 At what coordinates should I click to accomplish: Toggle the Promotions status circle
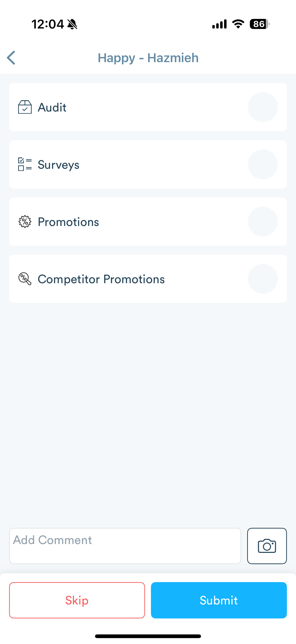pos(263,222)
